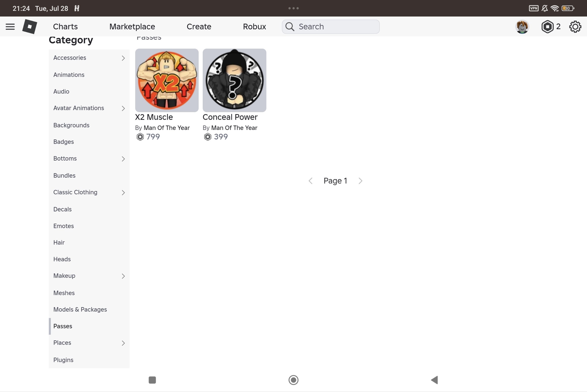
Task: Tap the 21:24 clock in status bar
Action: point(21,8)
